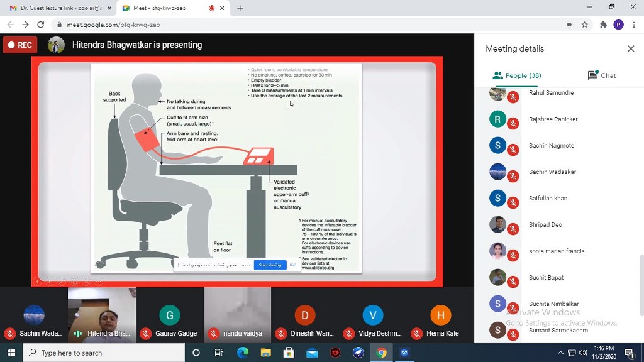Open File Explorer from taskbar

(x=266, y=353)
